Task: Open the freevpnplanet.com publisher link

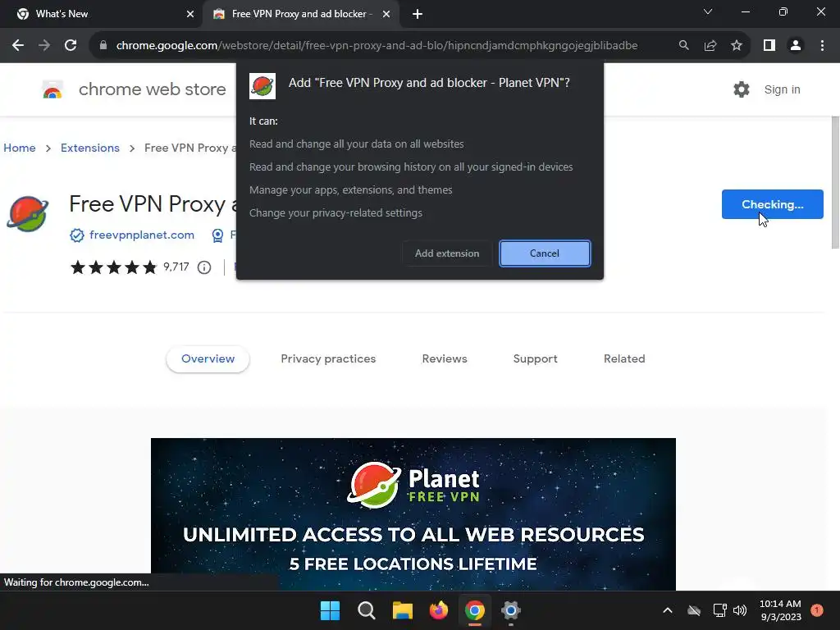Action: click(x=142, y=235)
